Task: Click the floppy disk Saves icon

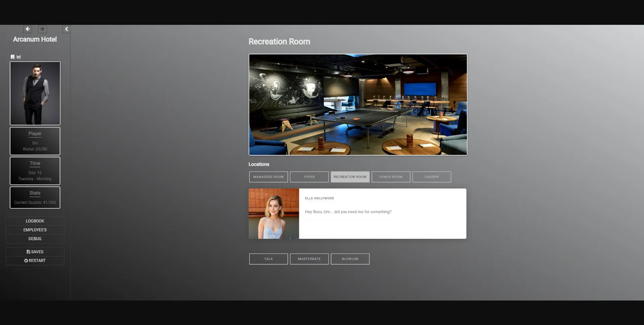Action: point(29,252)
